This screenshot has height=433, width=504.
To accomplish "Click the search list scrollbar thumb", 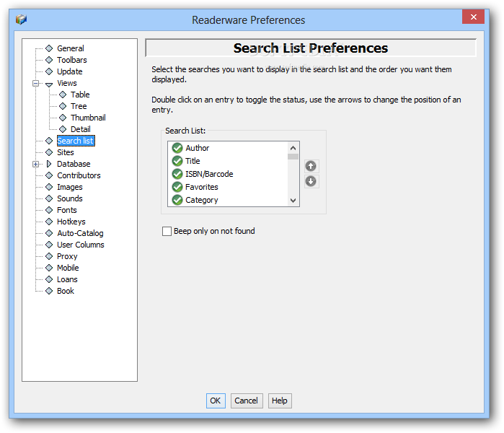I will [293, 157].
